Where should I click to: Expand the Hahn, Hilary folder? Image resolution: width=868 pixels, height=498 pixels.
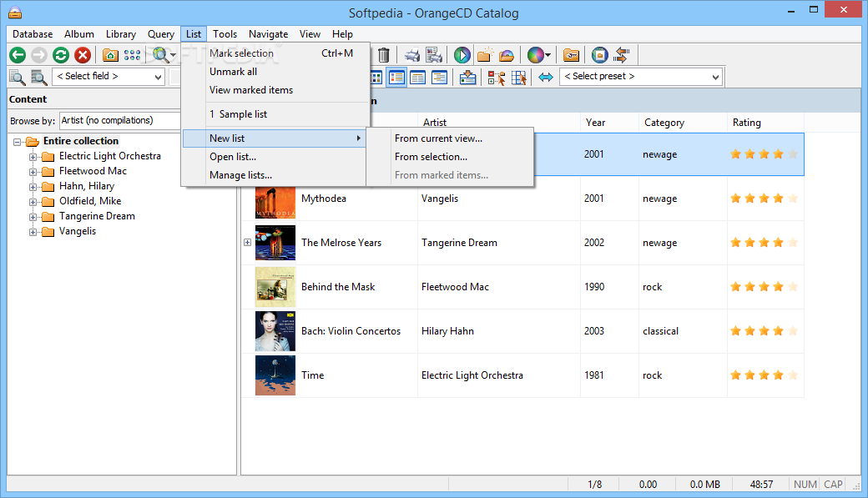click(x=33, y=187)
